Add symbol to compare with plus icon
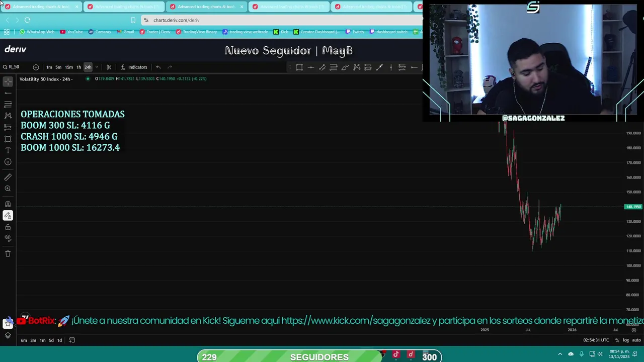 click(x=36, y=67)
